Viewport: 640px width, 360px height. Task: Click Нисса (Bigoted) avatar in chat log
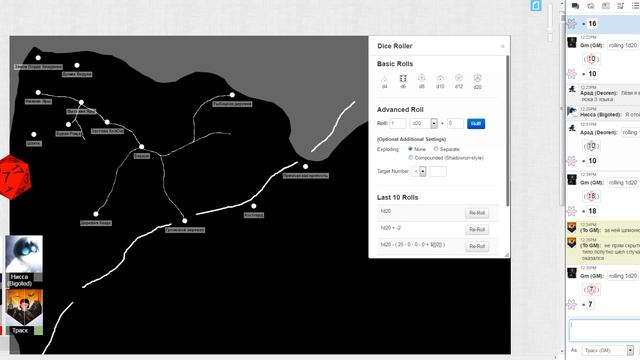(572, 112)
